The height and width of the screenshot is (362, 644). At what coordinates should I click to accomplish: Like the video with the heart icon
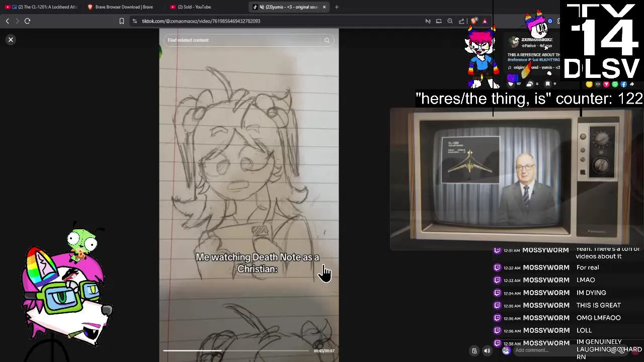(511, 84)
